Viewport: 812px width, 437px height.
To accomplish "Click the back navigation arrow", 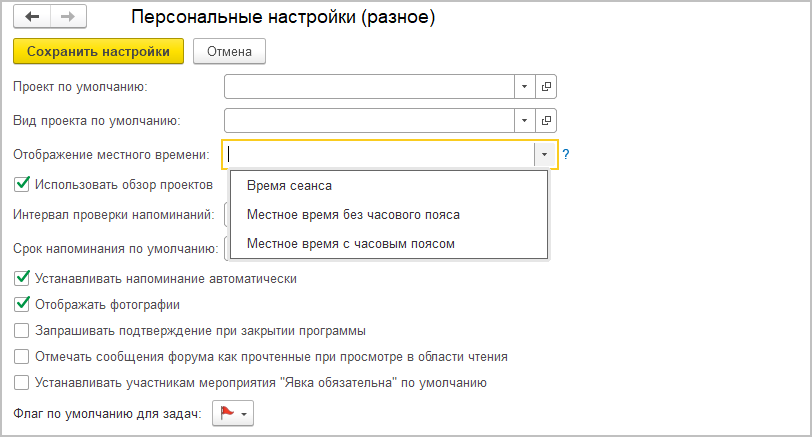I will 31,18.
